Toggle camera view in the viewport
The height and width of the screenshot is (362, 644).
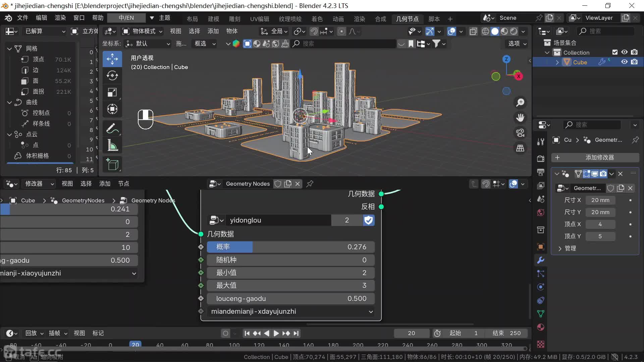(520, 133)
